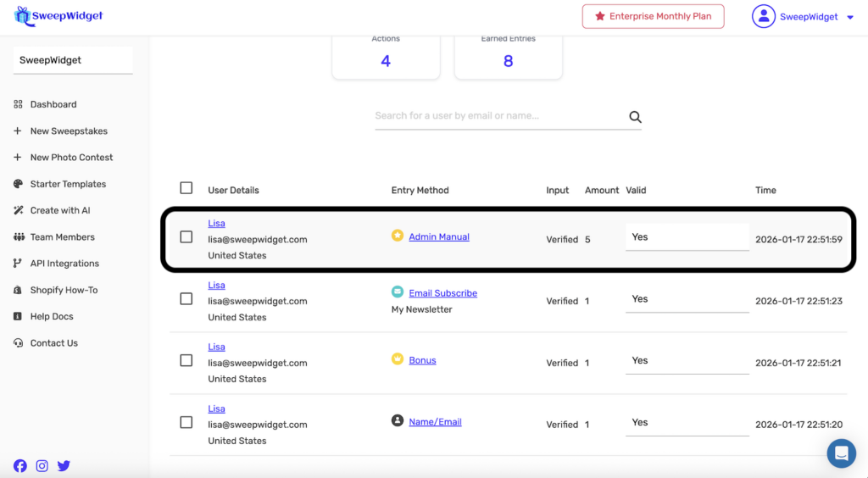This screenshot has height=478, width=868.
Task: Open the Facebook social icon
Action: 20,465
